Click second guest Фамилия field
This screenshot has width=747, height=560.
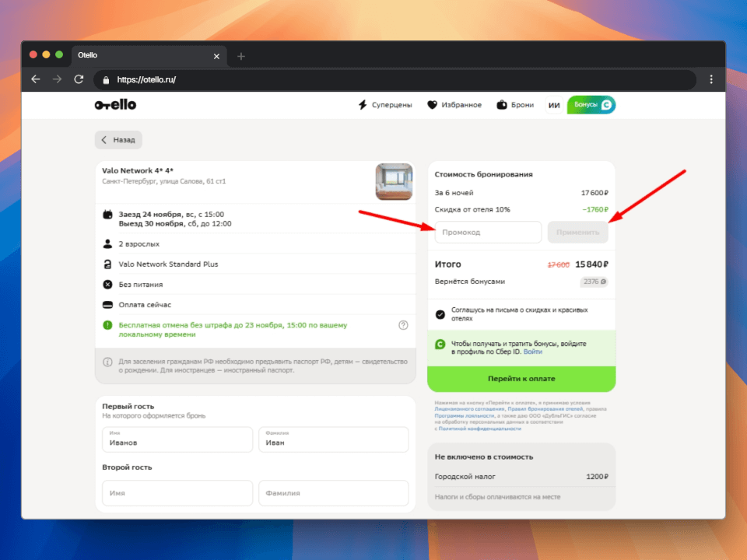[334, 493]
